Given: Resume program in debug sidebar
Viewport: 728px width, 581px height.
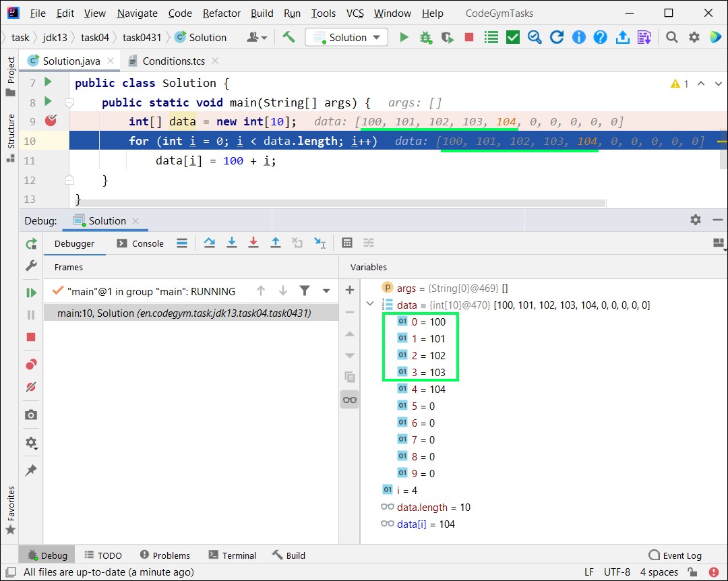Looking at the screenshot, I should tap(31, 293).
